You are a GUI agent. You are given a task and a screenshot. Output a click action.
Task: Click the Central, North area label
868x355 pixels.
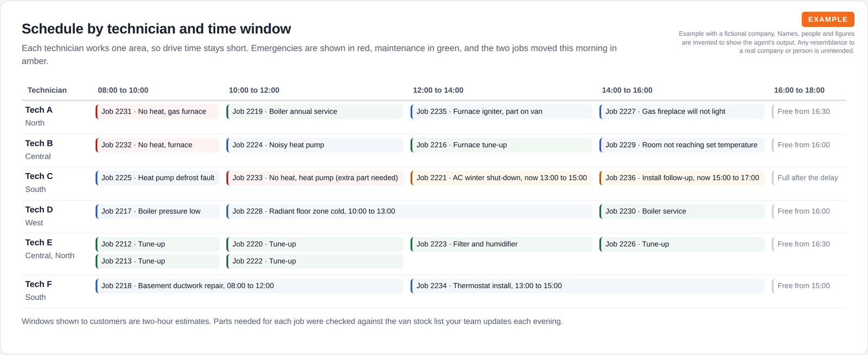point(50,256)
